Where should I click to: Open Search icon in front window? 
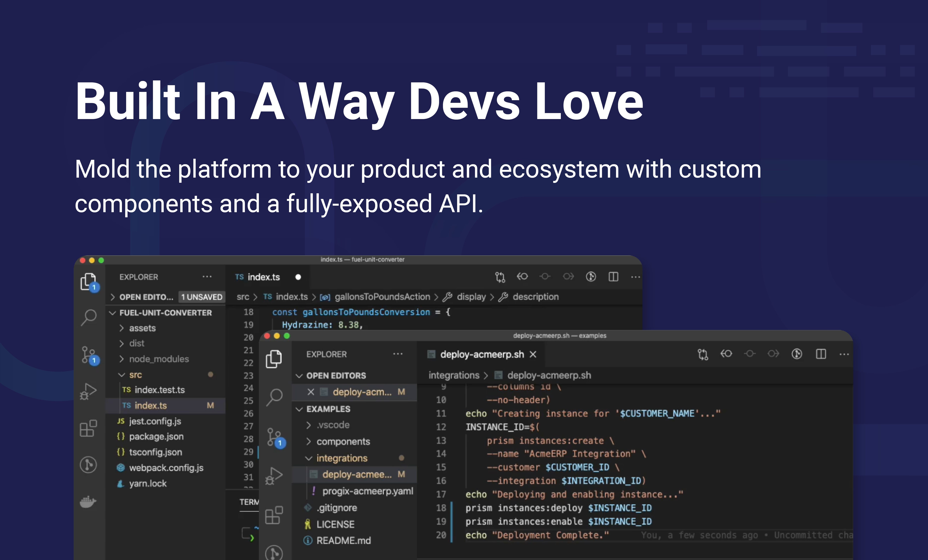(x=275, y=397)
